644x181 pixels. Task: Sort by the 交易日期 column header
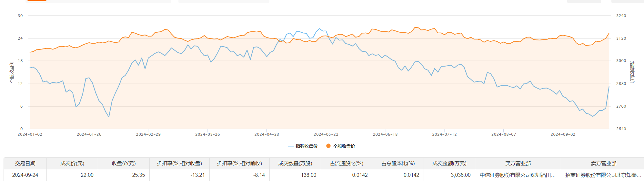point(25,164)
